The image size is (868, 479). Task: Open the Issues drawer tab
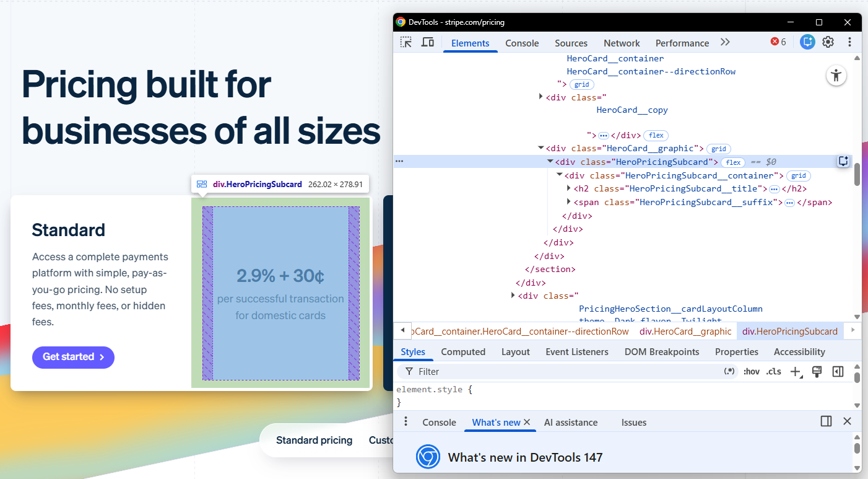pyautogui.click(x=634, y=422)
